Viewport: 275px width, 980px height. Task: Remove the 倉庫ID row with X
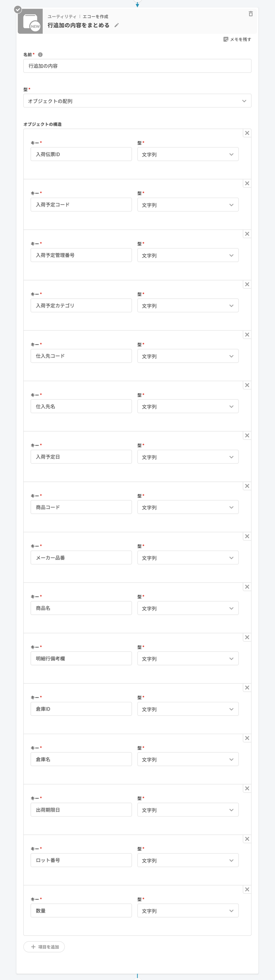click(x=247, y=688)
